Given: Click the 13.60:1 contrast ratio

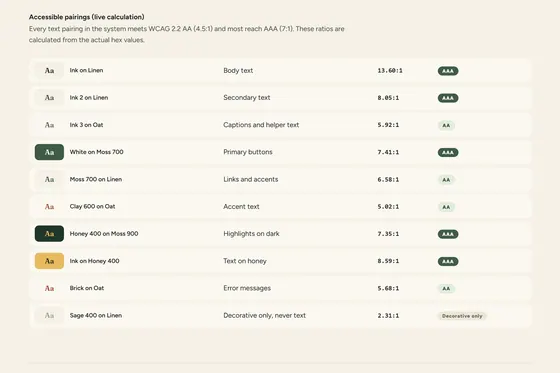Looking at the screenshot, I should tap(390, 71).
